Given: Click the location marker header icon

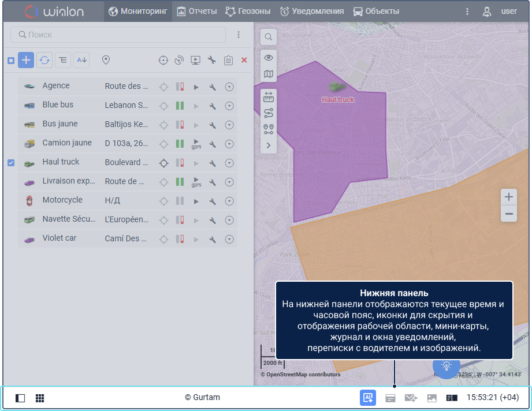Looking at the screenshot, I should pos(106,60).
